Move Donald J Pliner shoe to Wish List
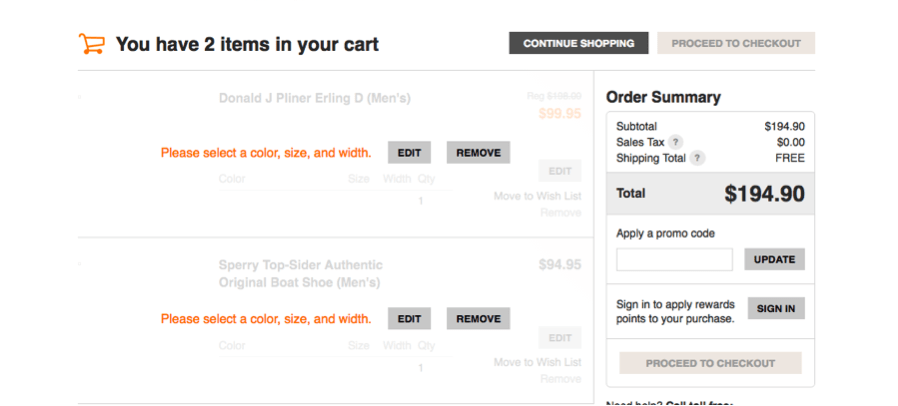Screen dimensions: 898x406 click(x=538, y=196)
